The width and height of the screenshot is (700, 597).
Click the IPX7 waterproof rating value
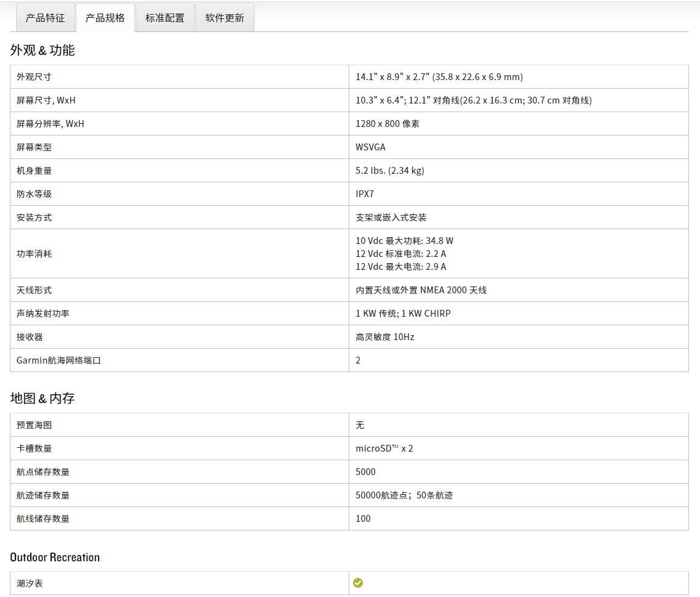[365, 194]
